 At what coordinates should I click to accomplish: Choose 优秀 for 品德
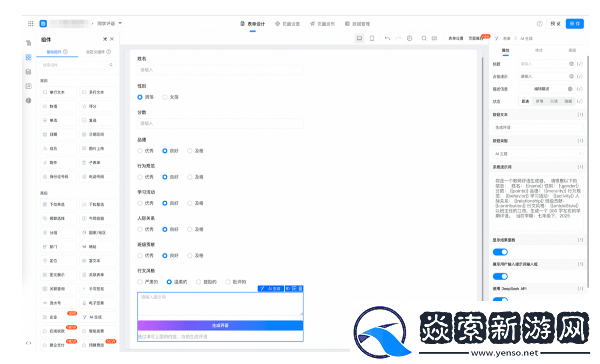(140, 151)
